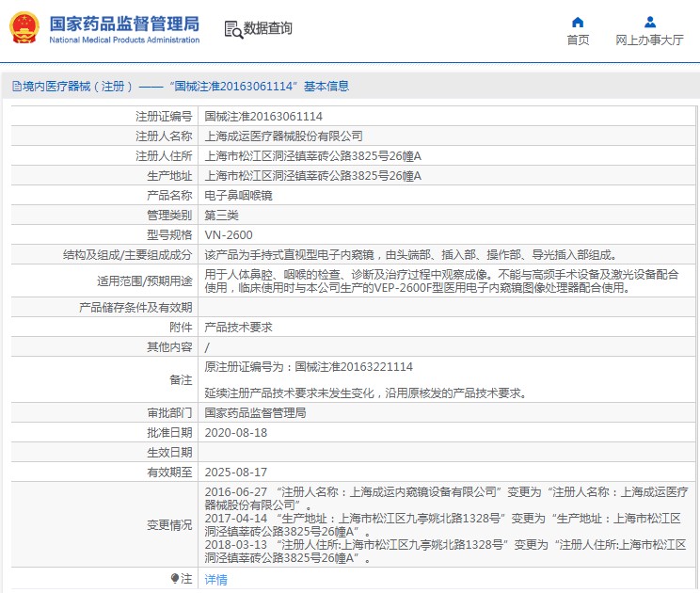Click approval date 2020-08-18

(x=236, y=433)
